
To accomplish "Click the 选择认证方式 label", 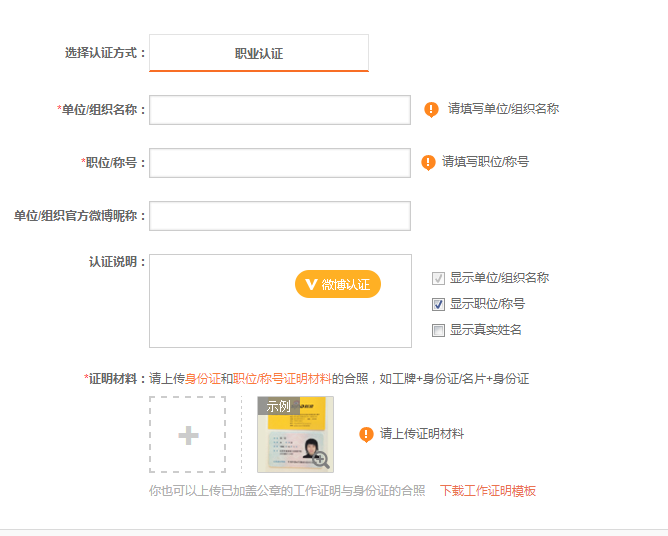I will click(105, 53).
